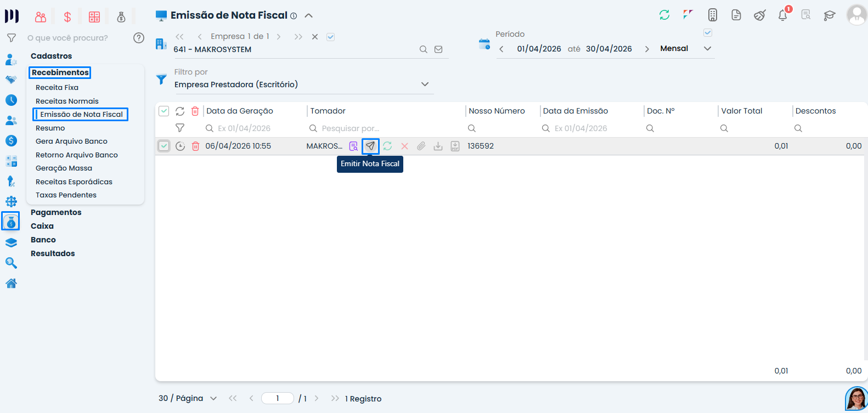Viewport: 868px width, 413px height.
Task: Open the Retorno Arquivo Banco menu item
Action: tap(77, 155)
